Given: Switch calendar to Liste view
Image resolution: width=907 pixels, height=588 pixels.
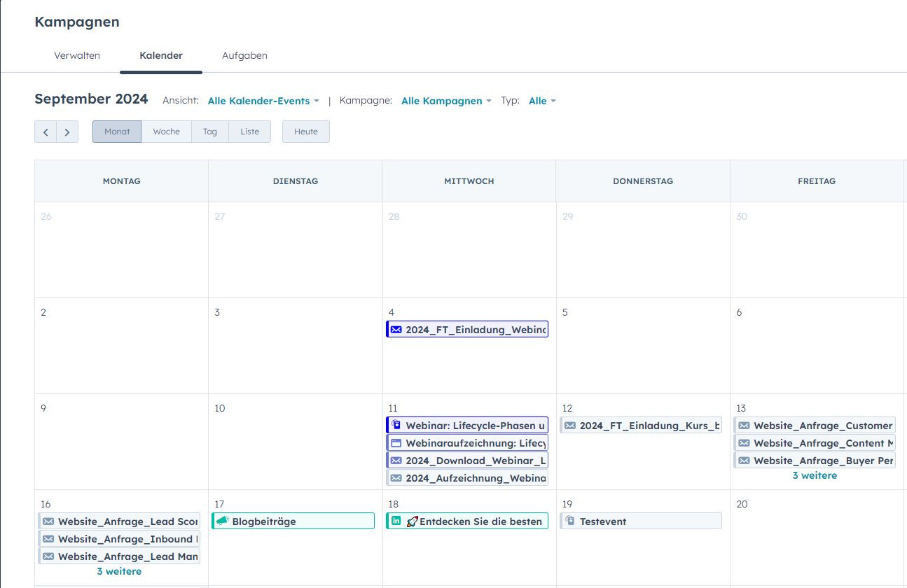Looking at the screenshot, I should pos(250,132).
